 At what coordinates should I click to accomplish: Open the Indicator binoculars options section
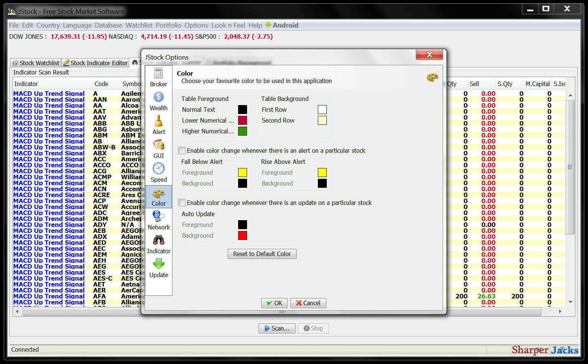pyautogui.click(x=159, y=244)
